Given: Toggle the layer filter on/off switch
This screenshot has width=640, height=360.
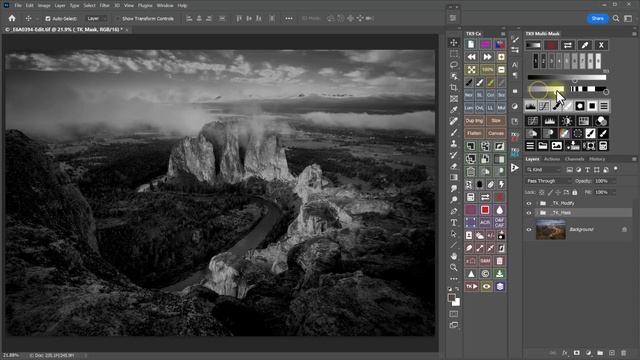Looking at the screenshot, I should click(x=616, y=169).
